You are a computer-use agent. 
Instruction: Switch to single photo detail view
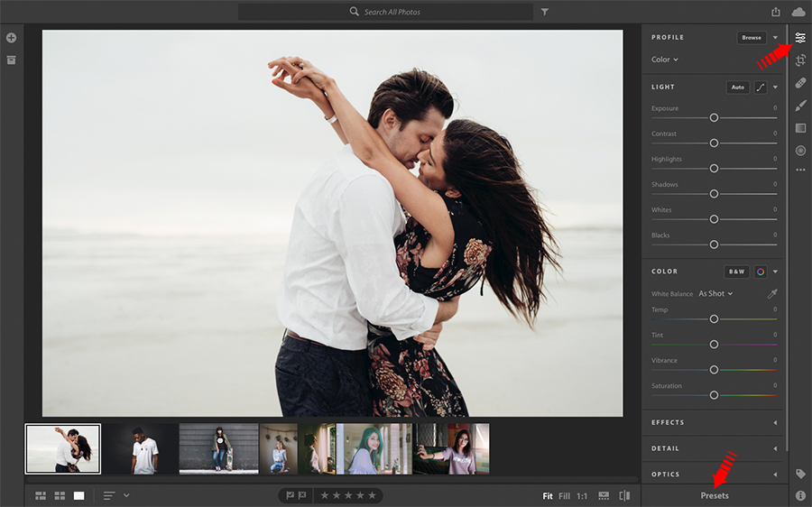(79, 496)
